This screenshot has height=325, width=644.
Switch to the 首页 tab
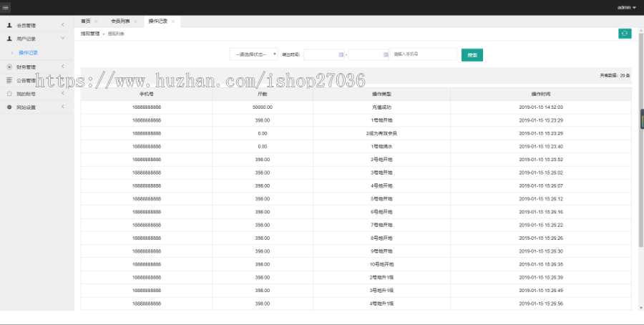[86, 21]
